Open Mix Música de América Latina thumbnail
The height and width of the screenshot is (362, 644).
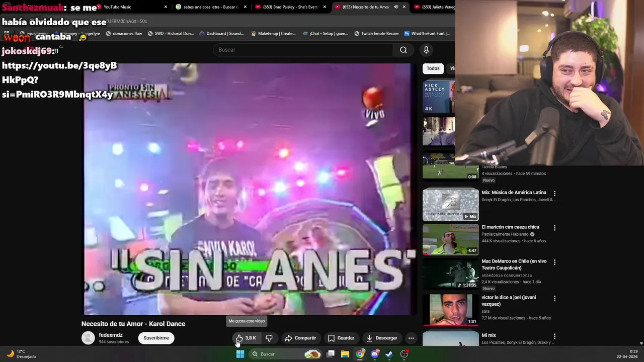[451, 205]
